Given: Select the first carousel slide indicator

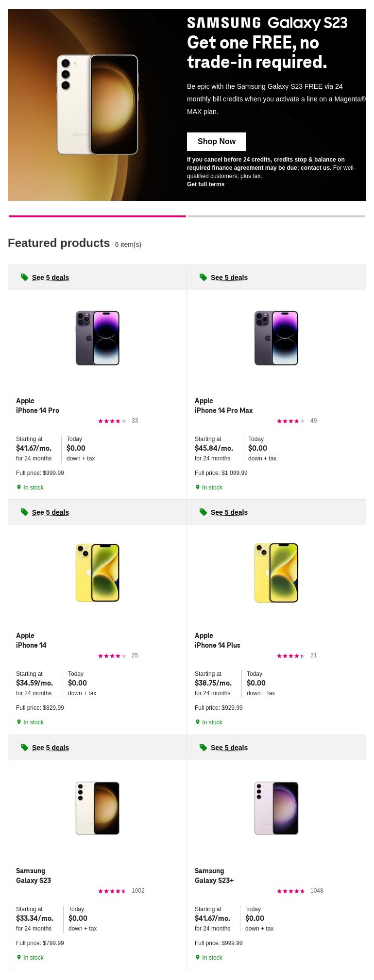Looking at the screenshot, I should [x=97, y=216].
